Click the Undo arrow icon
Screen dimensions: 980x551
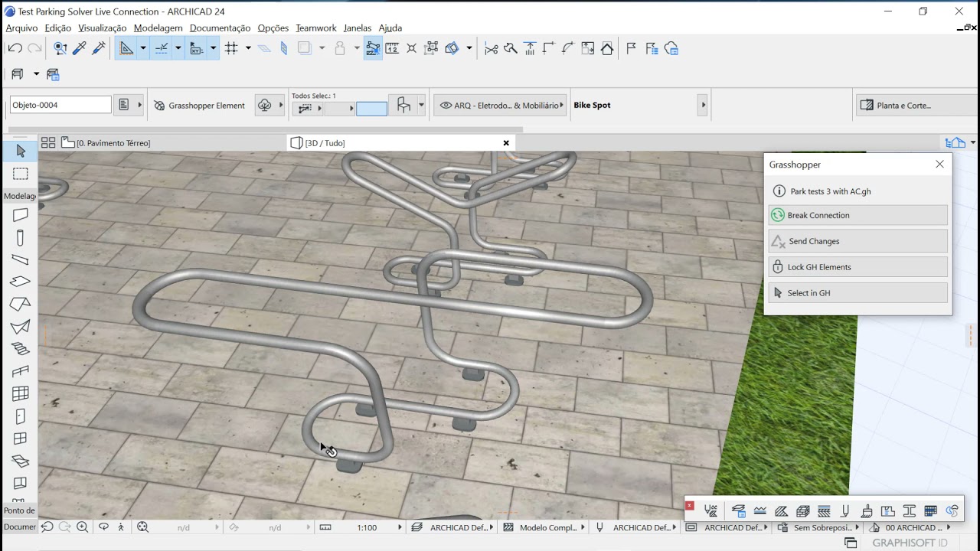pos(15,48)
